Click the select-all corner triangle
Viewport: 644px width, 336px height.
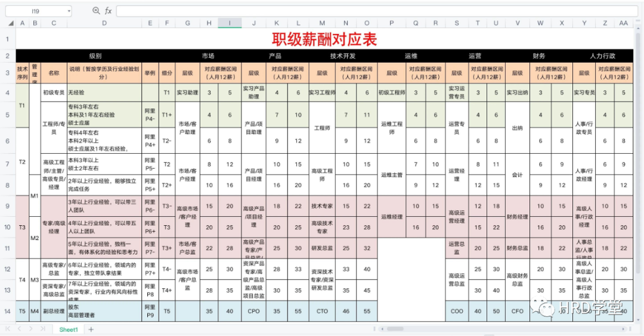tap(11, 23)
